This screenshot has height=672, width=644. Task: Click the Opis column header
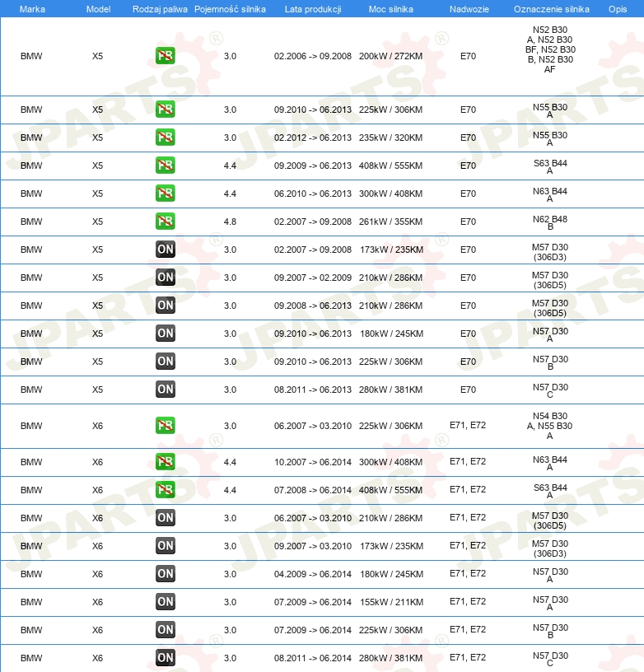coord(618,9)
